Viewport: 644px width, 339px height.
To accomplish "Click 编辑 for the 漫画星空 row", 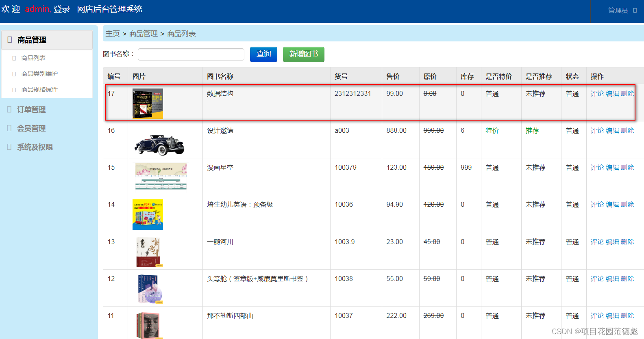I will point(612,168).
